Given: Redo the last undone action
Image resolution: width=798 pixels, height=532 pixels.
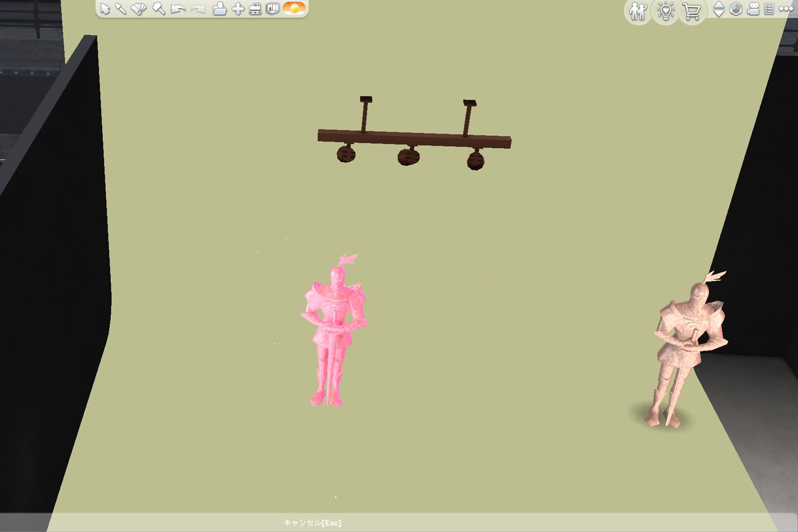Looking at the screenshot, I should [x=198, y=9].
